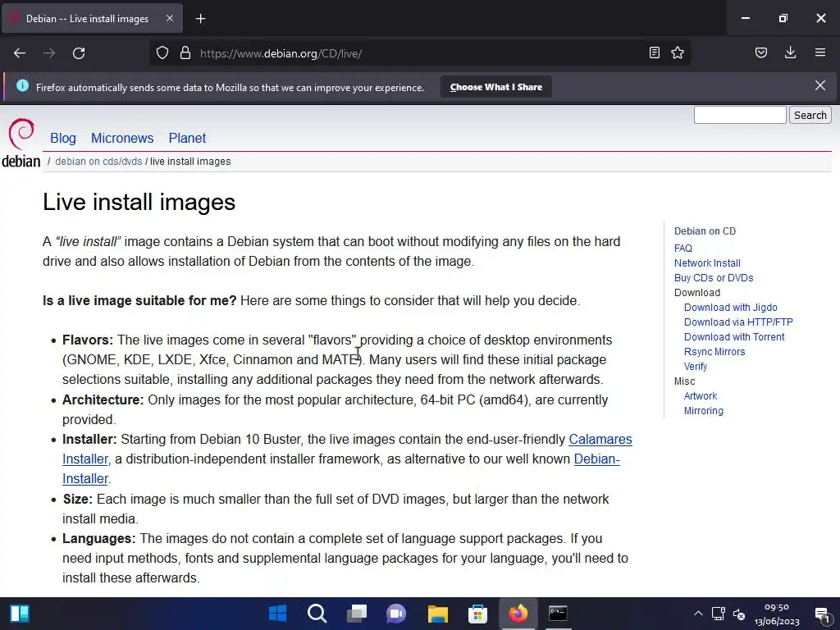Open File Explorer from taskbar
The height and width of the screenshot is (630, 840).
pos(438,614)
